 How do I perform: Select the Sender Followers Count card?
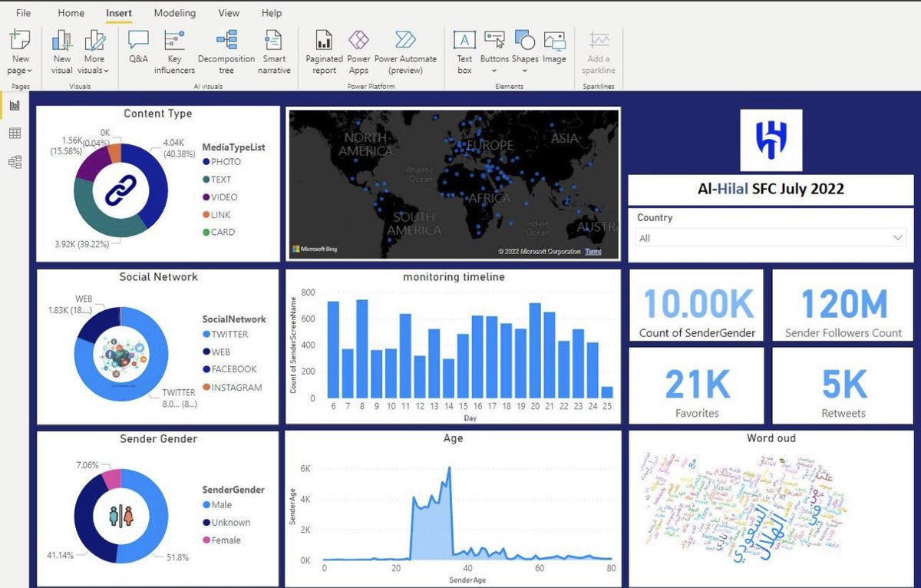pos(843,306)
